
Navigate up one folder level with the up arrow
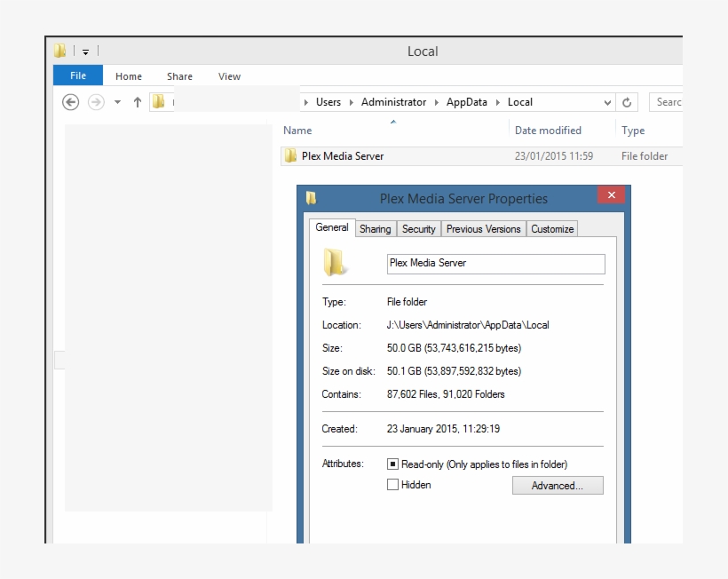(138, 102)
